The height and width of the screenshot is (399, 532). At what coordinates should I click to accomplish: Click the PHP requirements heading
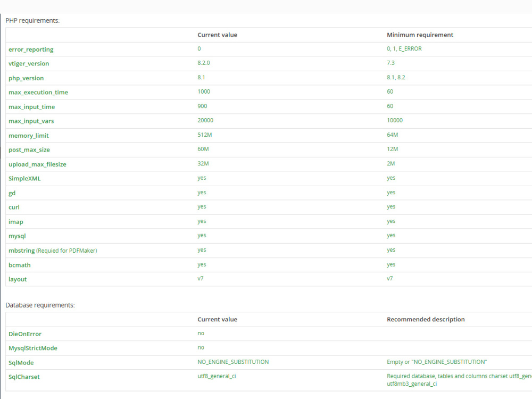(x=32, y=21)
